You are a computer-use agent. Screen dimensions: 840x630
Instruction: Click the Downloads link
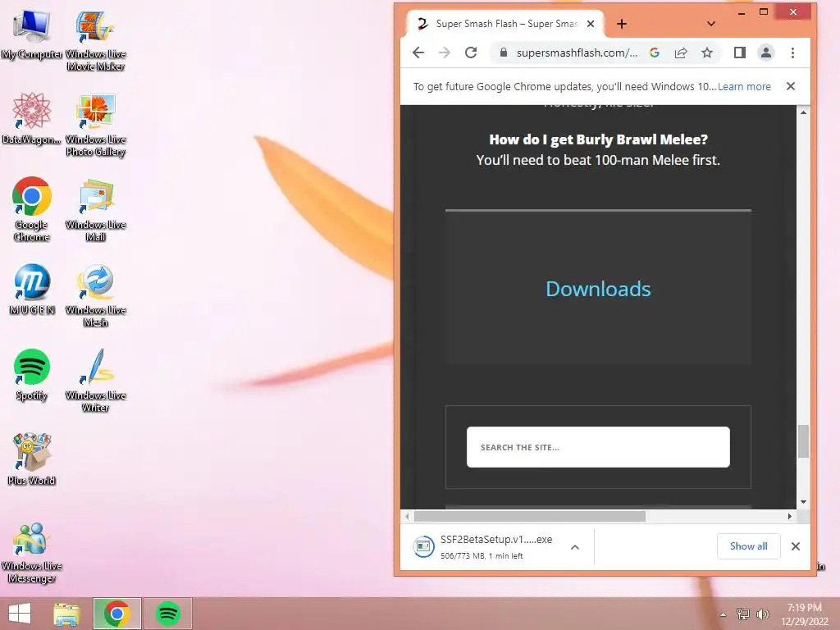(598, 289)
